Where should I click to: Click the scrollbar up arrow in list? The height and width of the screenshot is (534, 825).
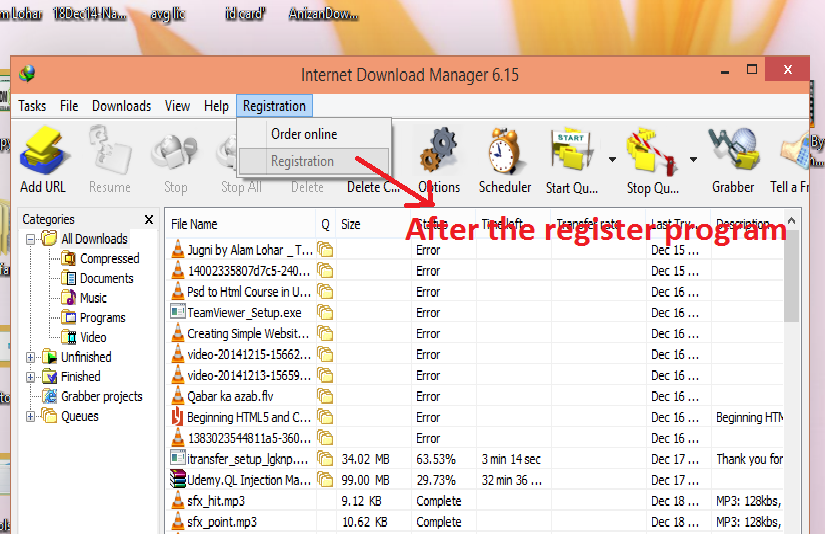pyautogui.click(x=791, y=221)
